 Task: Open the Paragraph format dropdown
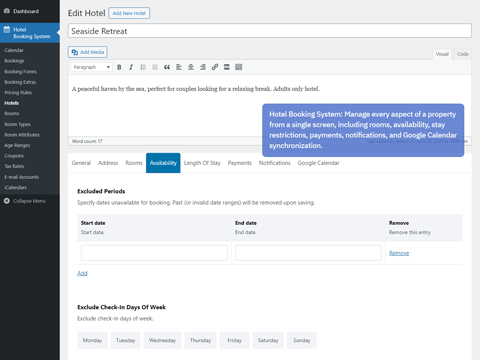pyautogui.click(x=91, y=67)
